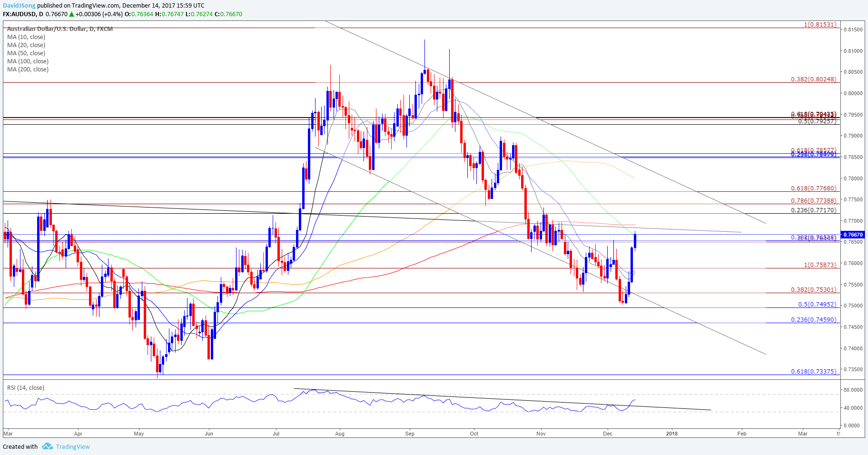Click the Aug label on time axis

(x=340, y=434)
